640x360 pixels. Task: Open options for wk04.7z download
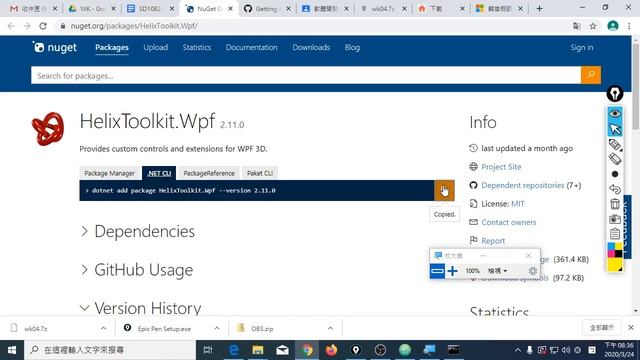(x=103, y=328)
